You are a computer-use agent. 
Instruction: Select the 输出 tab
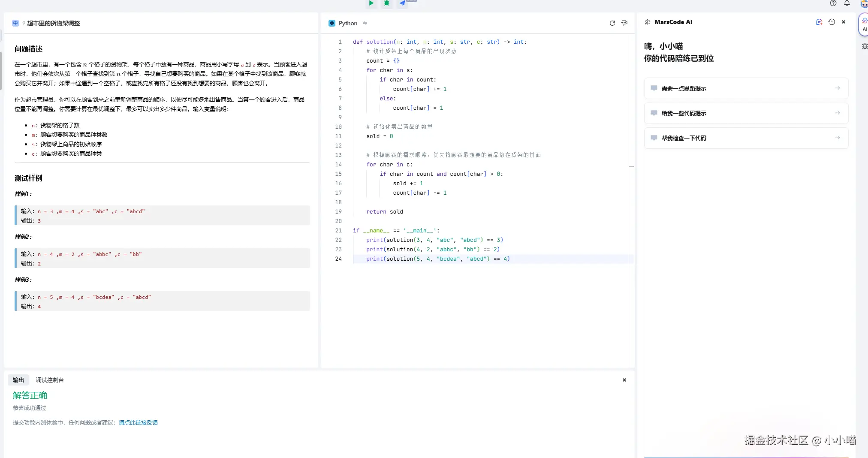(x=18, y=380)
